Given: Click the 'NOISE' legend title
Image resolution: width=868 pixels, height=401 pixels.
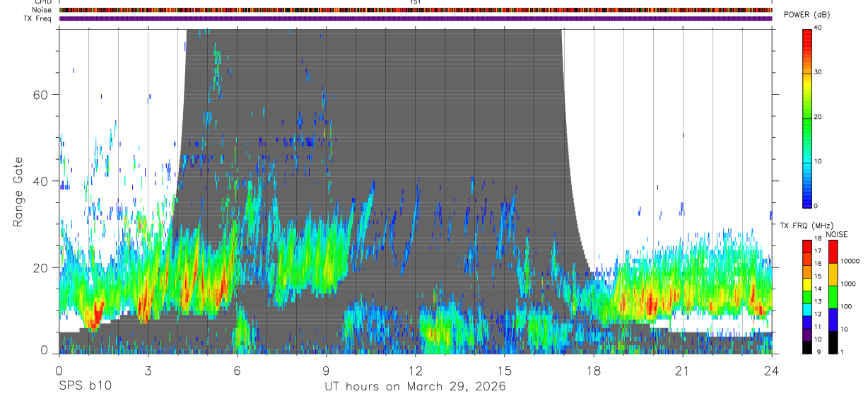Looking at the screenshot, I should 836,235.
